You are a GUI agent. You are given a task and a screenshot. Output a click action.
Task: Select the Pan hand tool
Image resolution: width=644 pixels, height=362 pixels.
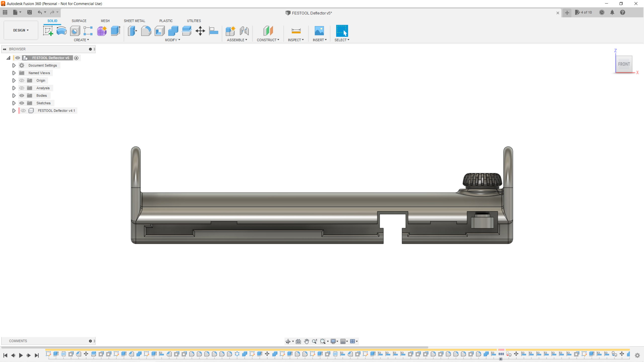point(306,341)
